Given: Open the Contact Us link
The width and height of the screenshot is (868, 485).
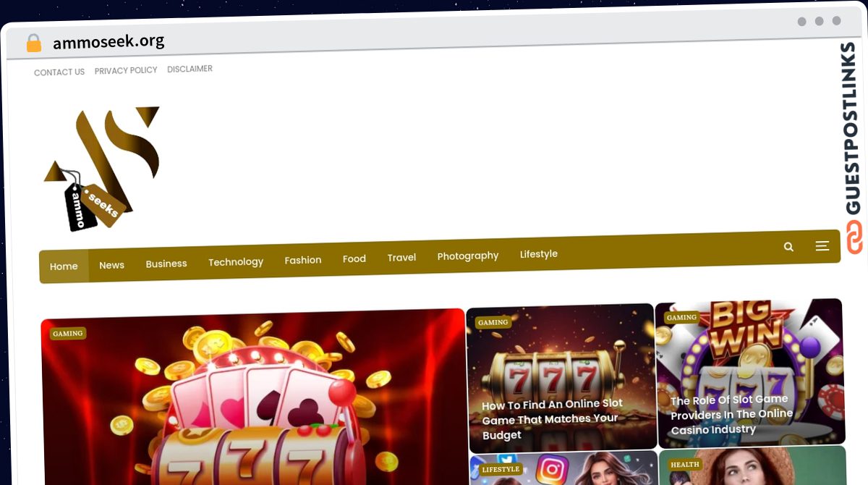Looking at the screenshot, I should 59,72.
